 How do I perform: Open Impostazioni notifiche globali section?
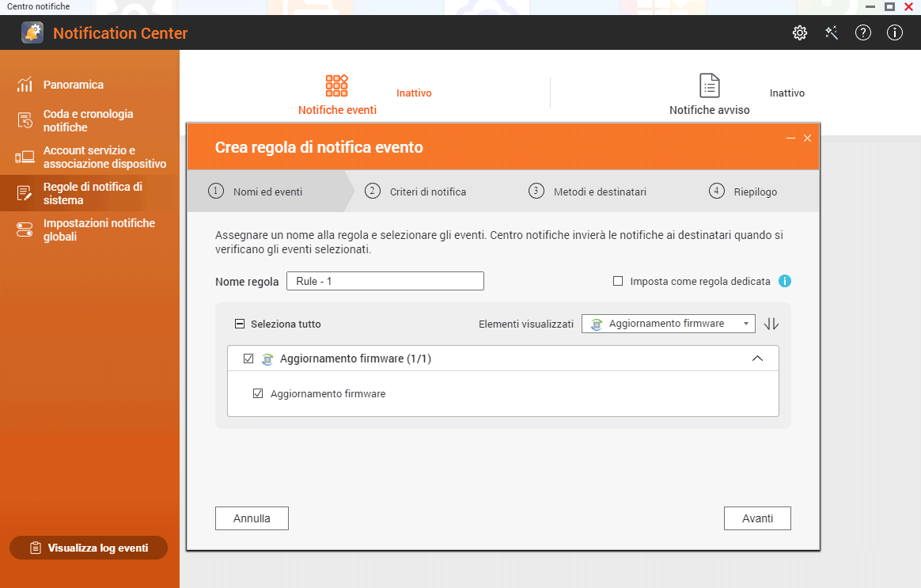[89, 230]
